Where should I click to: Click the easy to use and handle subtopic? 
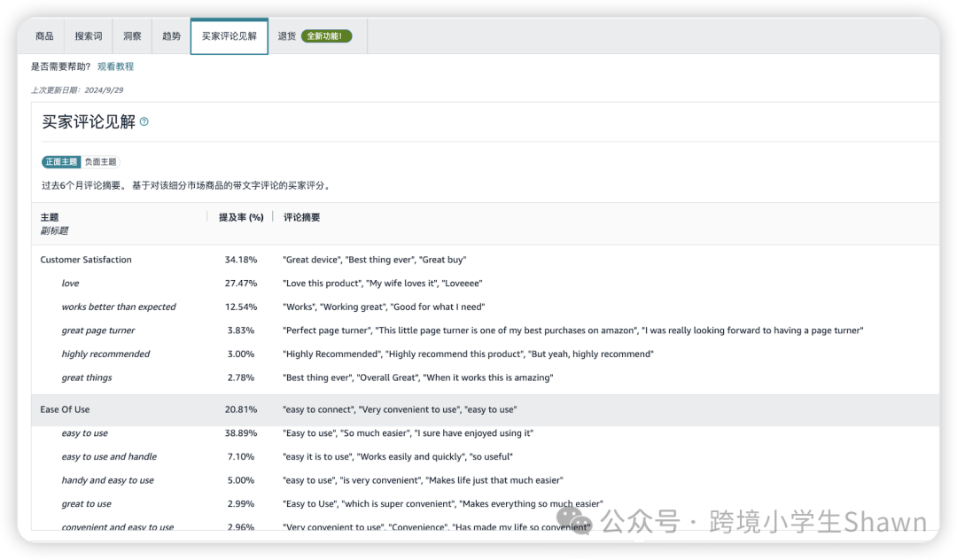pos(109,457)
